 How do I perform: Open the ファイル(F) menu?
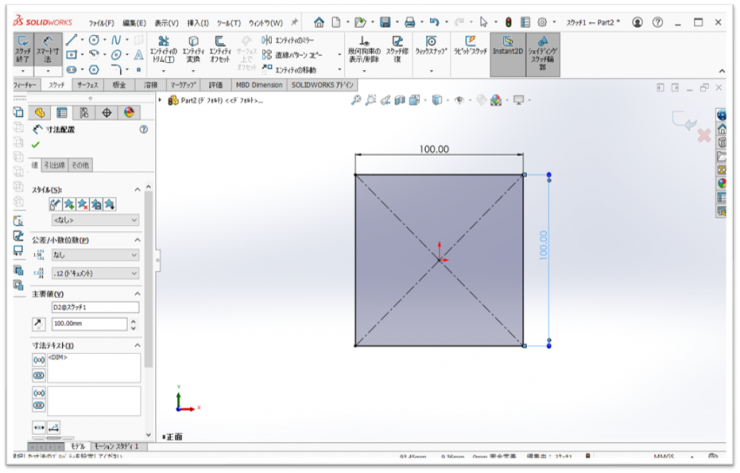(x=101, y=22)
